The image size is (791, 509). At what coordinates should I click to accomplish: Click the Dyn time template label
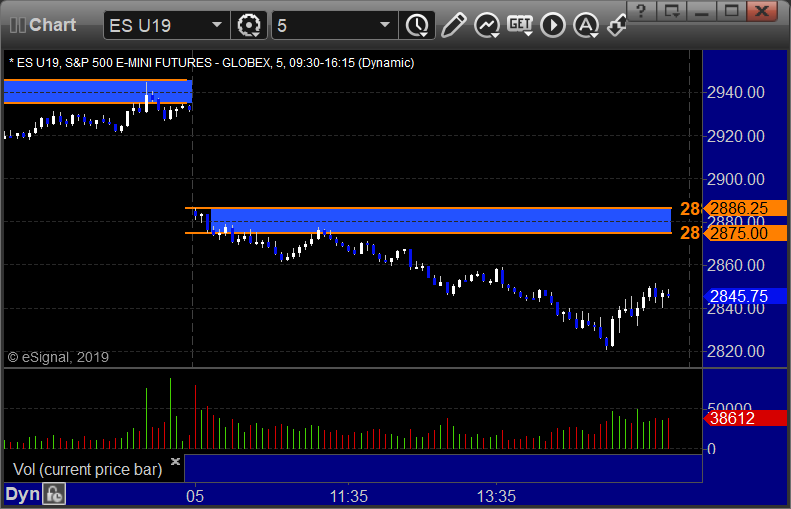[x=22, y=494]
